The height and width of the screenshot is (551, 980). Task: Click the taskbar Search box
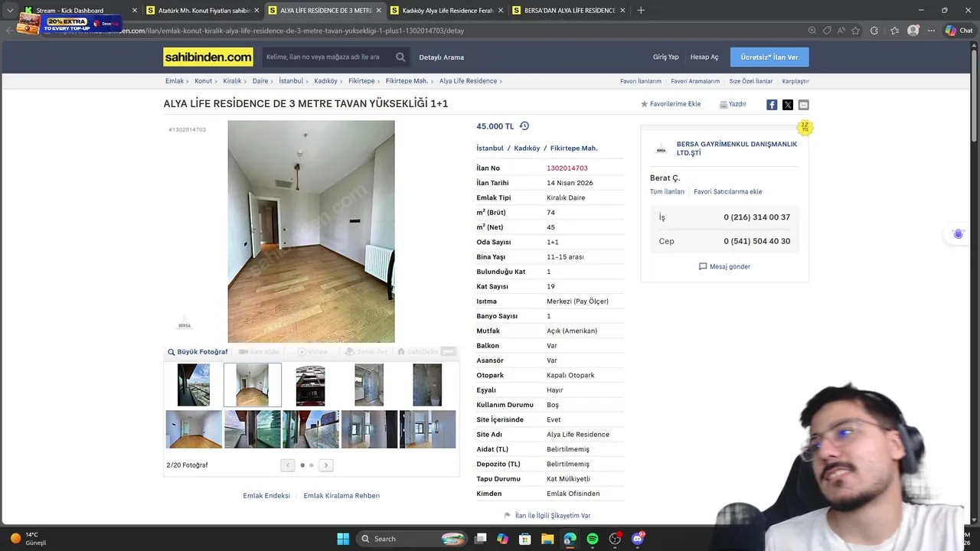point(411,539)
